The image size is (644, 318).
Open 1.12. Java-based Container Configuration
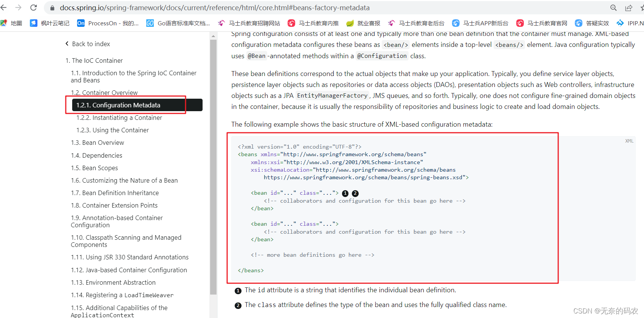(x=129, y=270)
